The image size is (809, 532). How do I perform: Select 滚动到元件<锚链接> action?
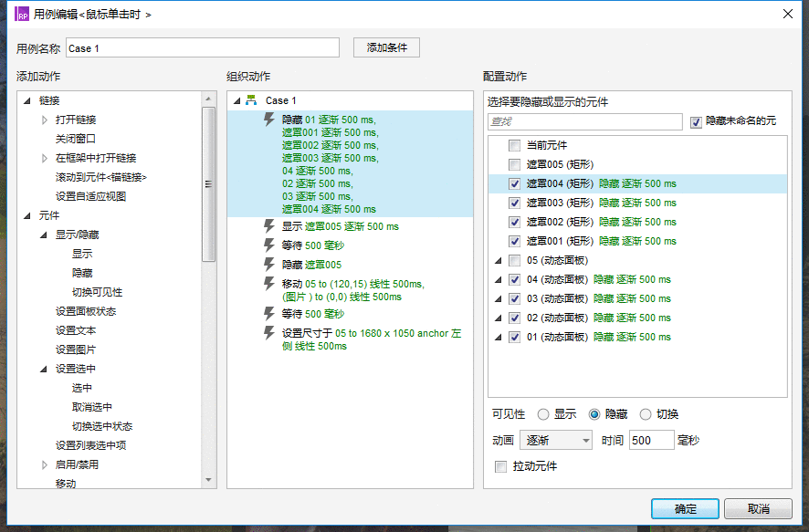point(101,177)
